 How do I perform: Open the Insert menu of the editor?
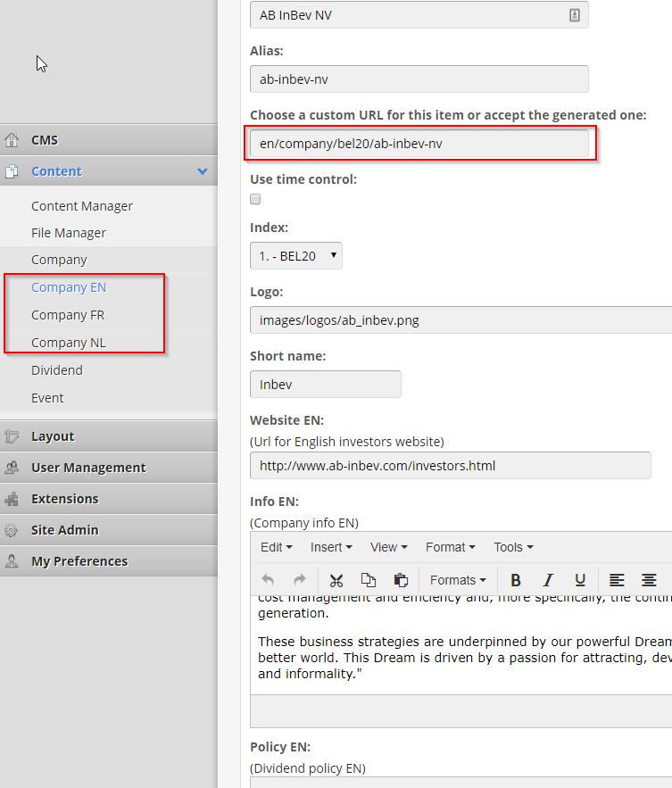coord(331,547)
